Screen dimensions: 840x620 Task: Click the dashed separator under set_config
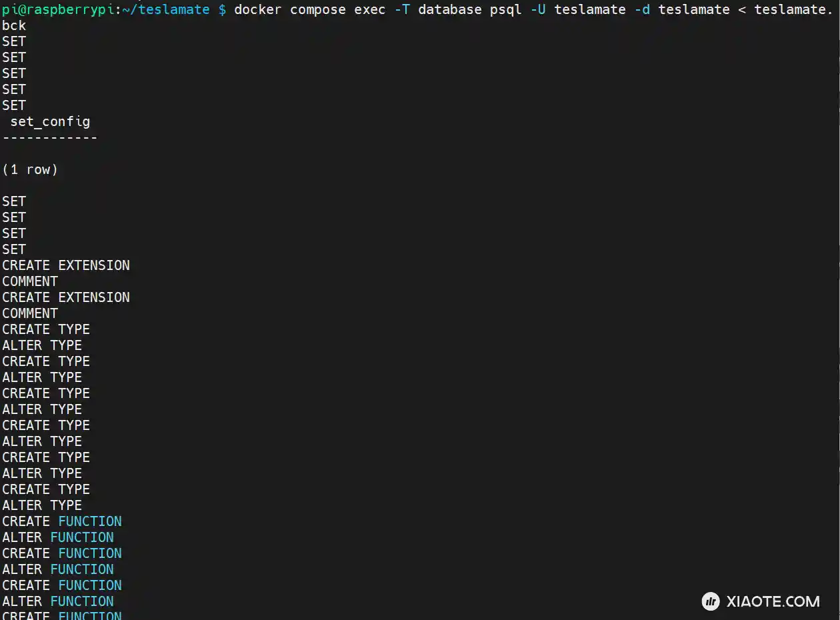pos(50,137)
